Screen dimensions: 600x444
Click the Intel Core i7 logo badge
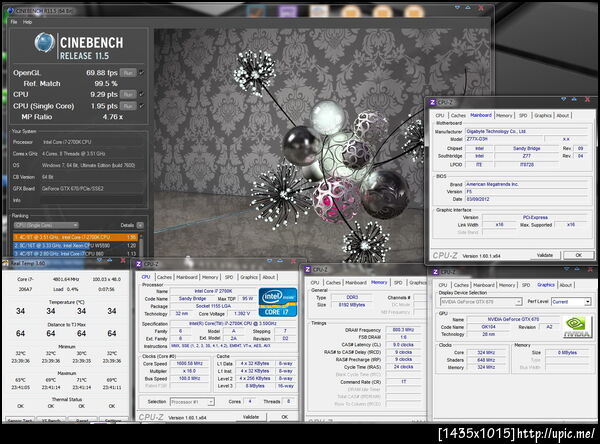[278, 302]
